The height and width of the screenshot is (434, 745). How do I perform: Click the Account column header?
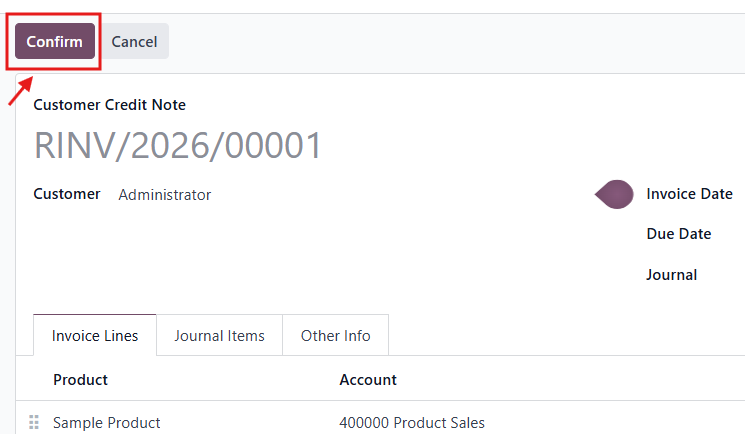[368, 380]
